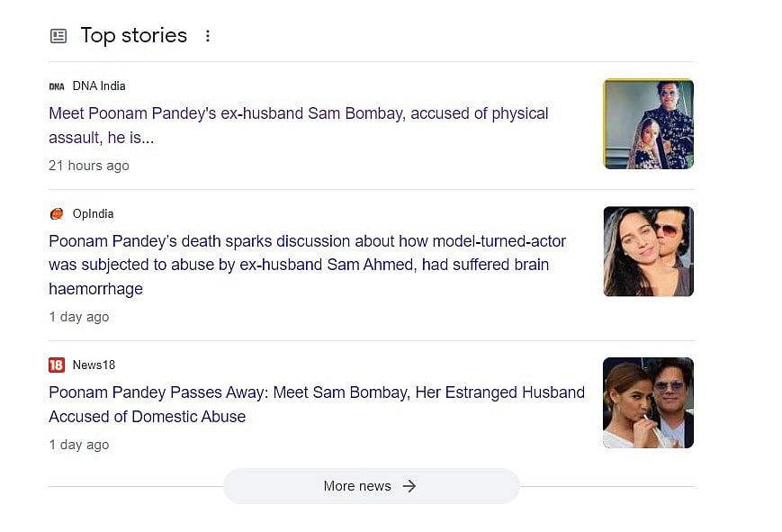The height and width of the screenshot is (532, 782).
Task: Click the DNA India publisher logo
Action: tap(57, 86)
